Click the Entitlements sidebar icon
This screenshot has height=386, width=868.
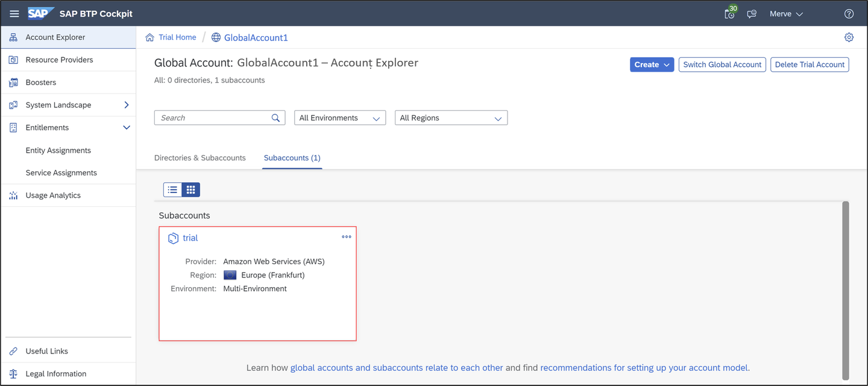click(13, 128)
